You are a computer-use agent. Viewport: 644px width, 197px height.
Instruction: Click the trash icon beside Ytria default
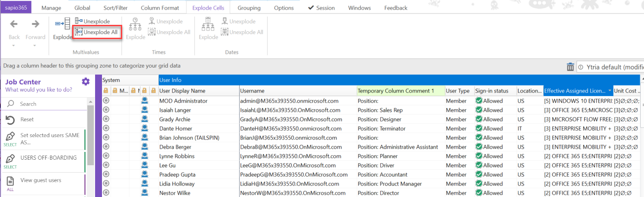tap(570, 67)
